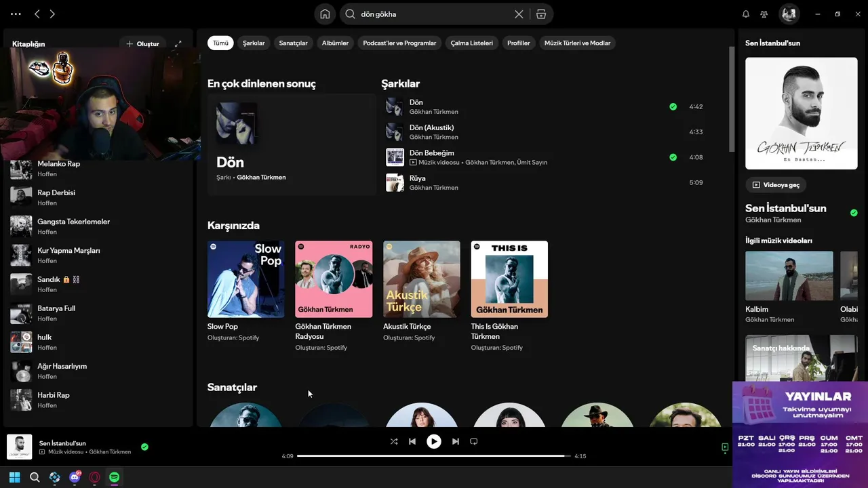Open the Harbi Rap playlist

(x=98, y=400)
